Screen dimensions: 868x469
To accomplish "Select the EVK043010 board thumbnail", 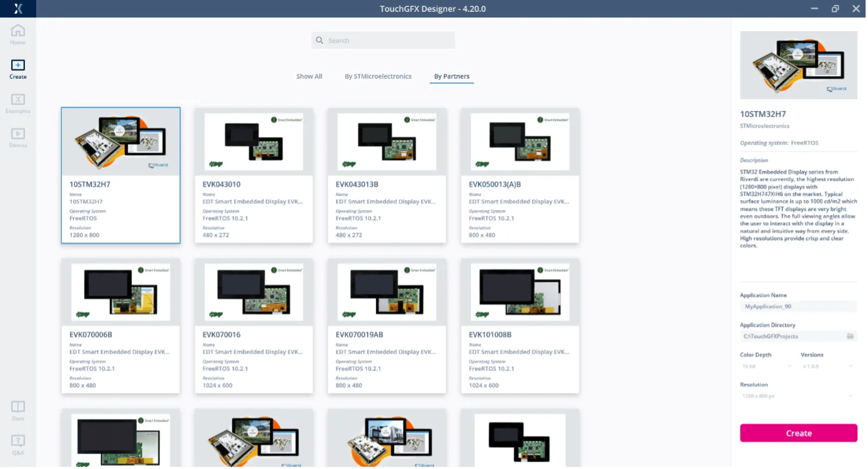I will [x=254, y=142].
